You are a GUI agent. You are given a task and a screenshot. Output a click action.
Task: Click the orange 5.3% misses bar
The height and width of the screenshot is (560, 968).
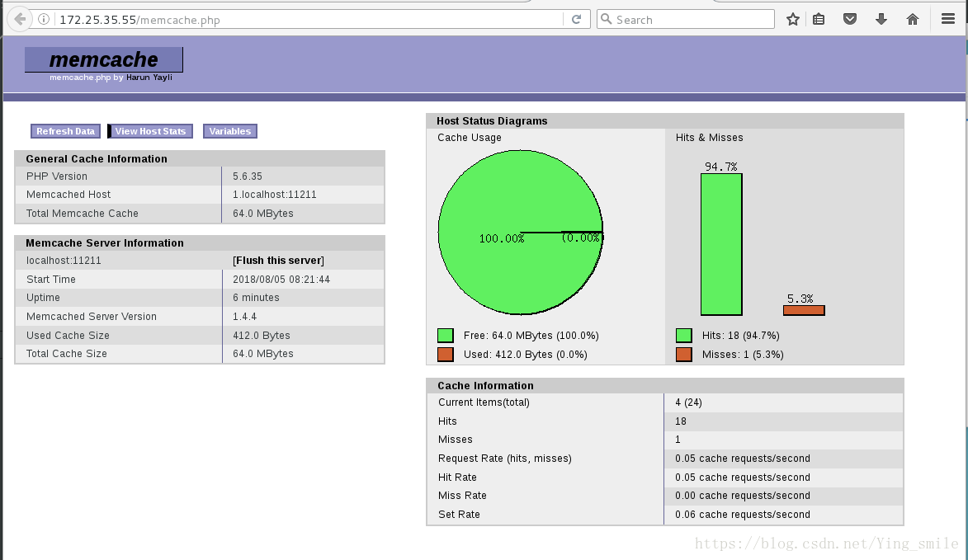click(x=804, y=310)
